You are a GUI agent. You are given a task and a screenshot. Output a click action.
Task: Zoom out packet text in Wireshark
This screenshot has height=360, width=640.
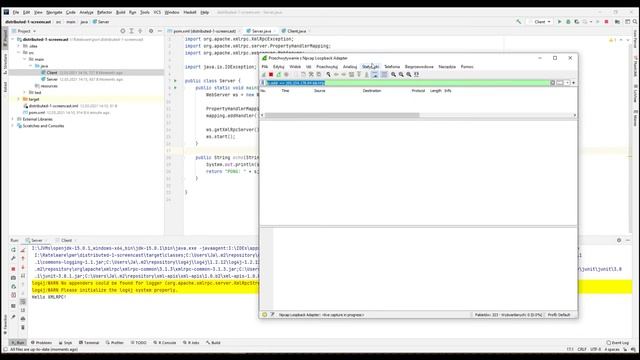tap(401, 75)
